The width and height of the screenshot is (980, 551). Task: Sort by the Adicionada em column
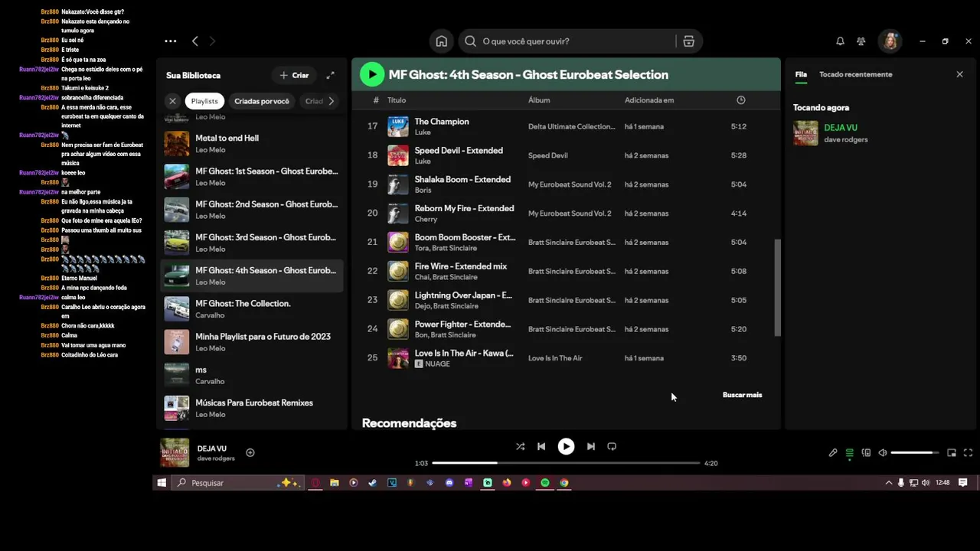tap(649, 100)
